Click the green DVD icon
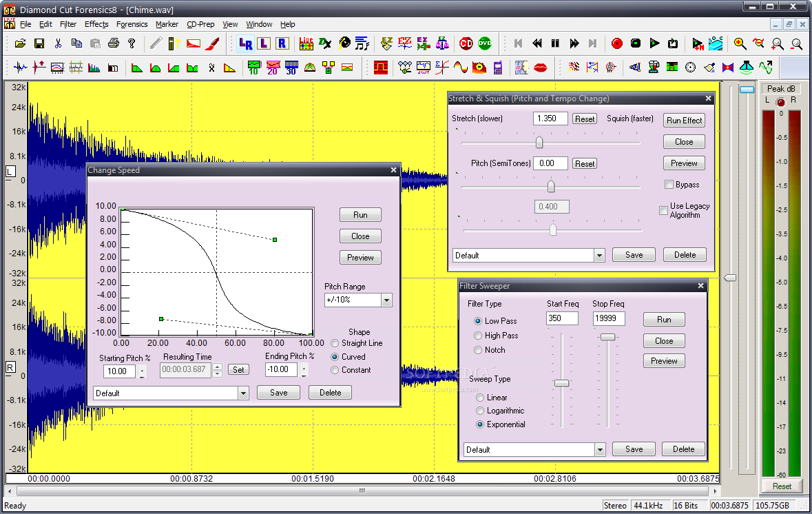Image resolution: width=812 pixels, height=514 pixels. pos(485,43)
